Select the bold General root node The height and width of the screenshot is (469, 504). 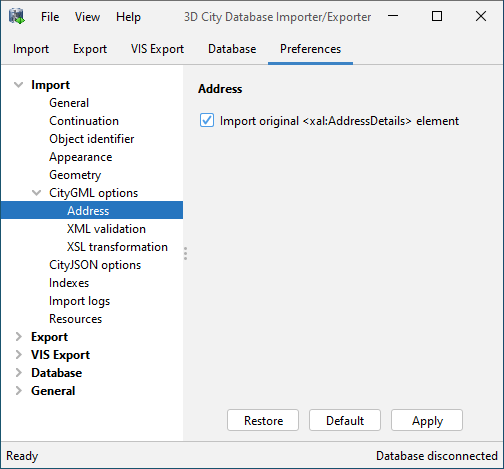click(x=53, y=391)
